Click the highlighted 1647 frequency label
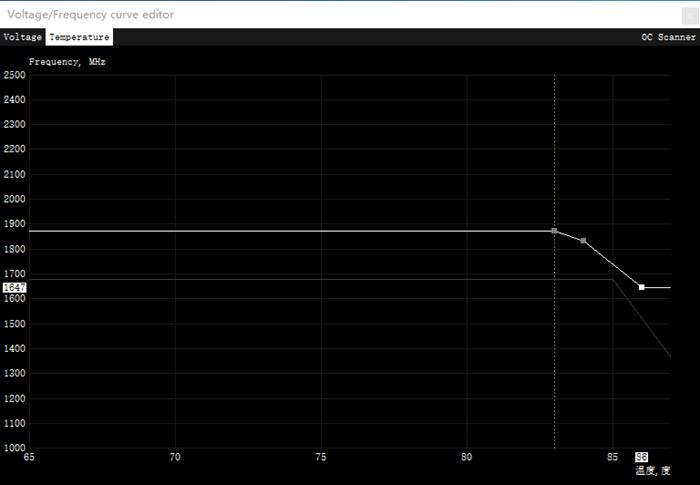 click(x=14, y=287)
